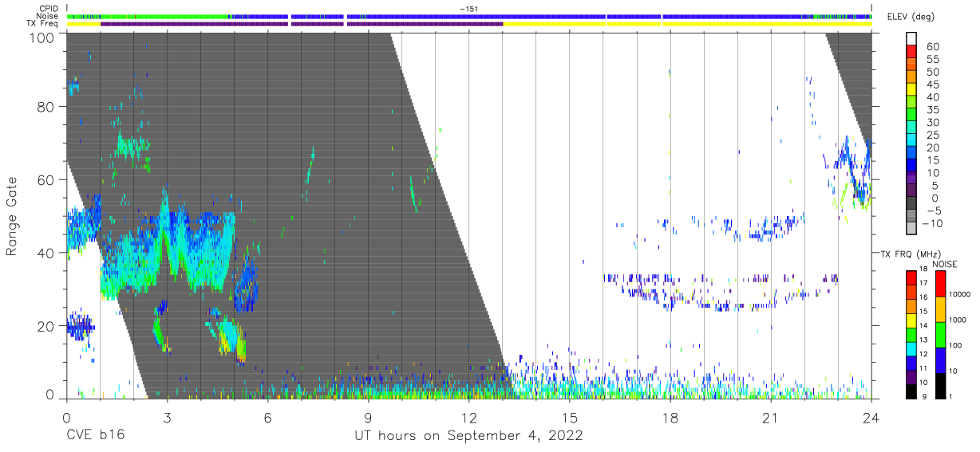Select the orange 1000–10000 noise swatch
This screenshot has height=452, width=980.
pyautogui.click(x=941, y=309)
